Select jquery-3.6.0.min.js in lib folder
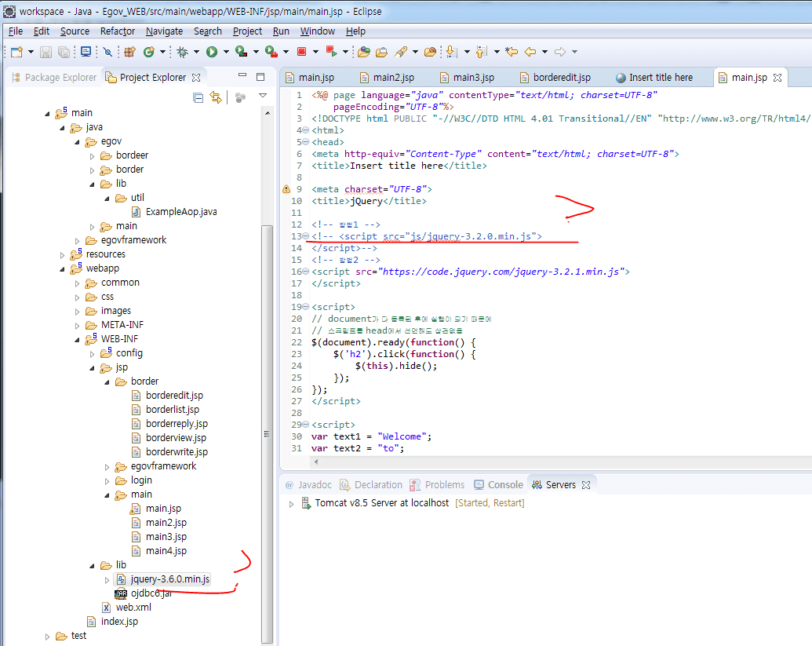This screenshot has width=812, height=646. click(x=170, y=579)
